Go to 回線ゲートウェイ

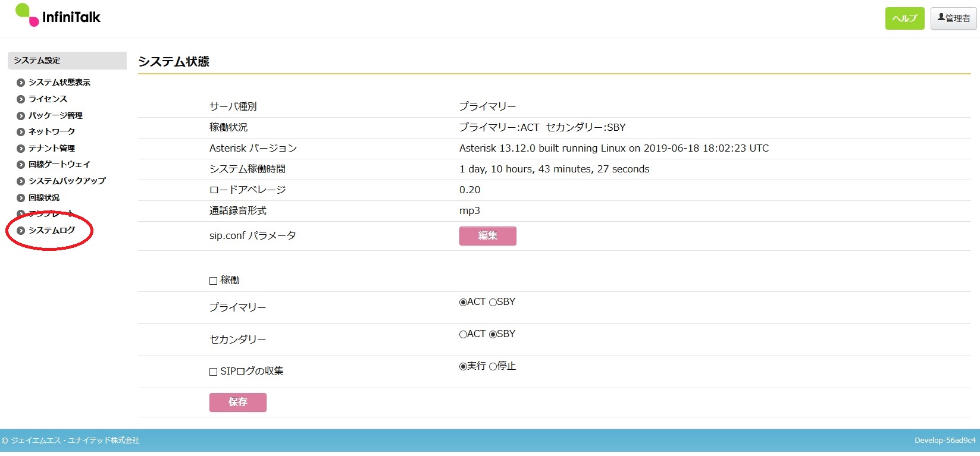point(60,165)
